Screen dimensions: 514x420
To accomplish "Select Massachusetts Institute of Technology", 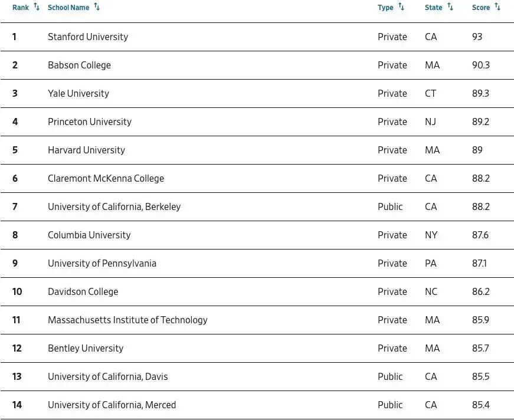I will 127,320.
